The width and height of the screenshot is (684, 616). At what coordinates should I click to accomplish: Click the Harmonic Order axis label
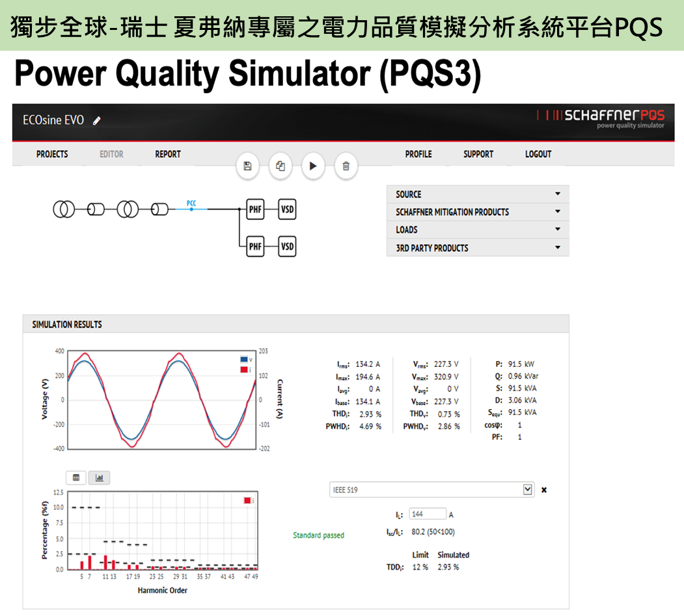click(x=162, y=590)
